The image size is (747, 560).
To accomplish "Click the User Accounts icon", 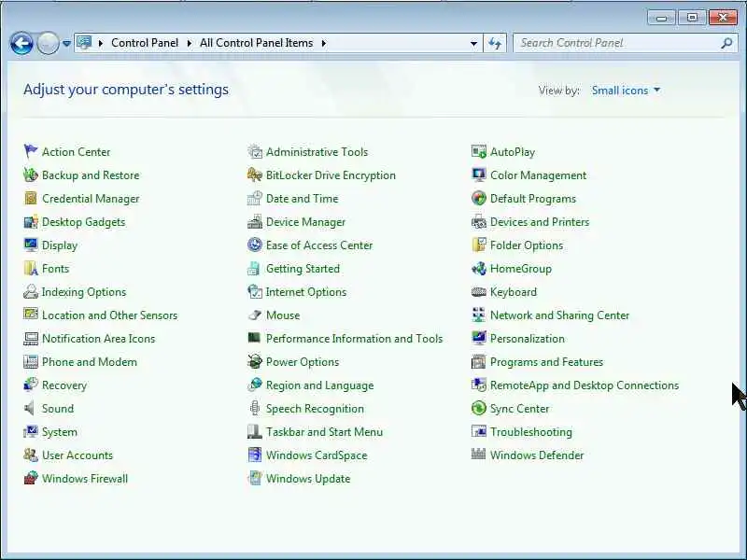I will pos(31,455).
